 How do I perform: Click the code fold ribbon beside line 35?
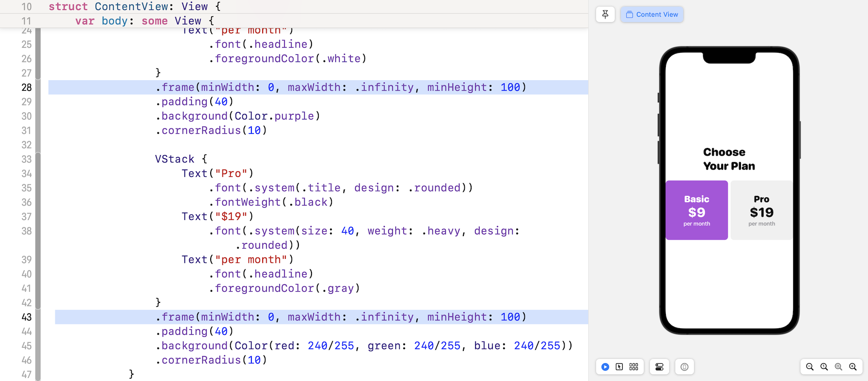pos(38,188)
